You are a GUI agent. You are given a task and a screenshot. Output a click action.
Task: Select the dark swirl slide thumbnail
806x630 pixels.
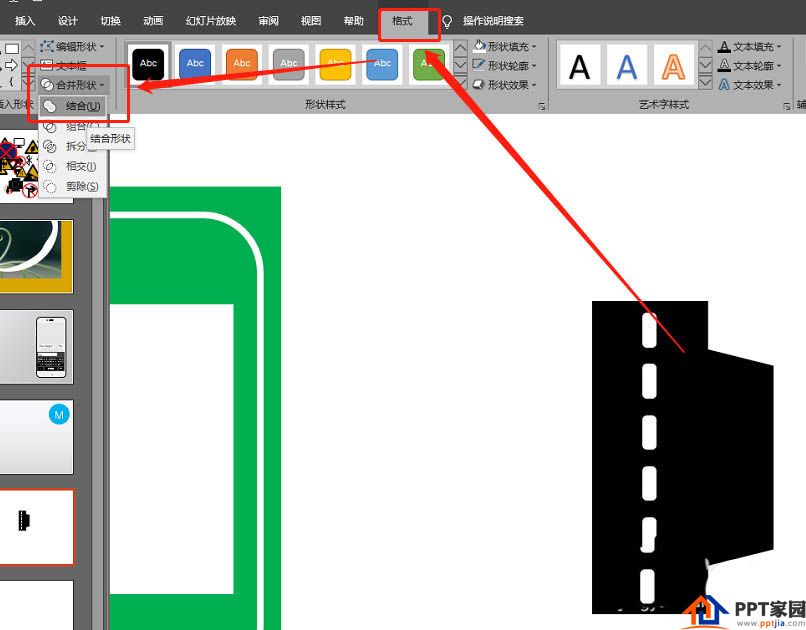click(x=36, y=256)
